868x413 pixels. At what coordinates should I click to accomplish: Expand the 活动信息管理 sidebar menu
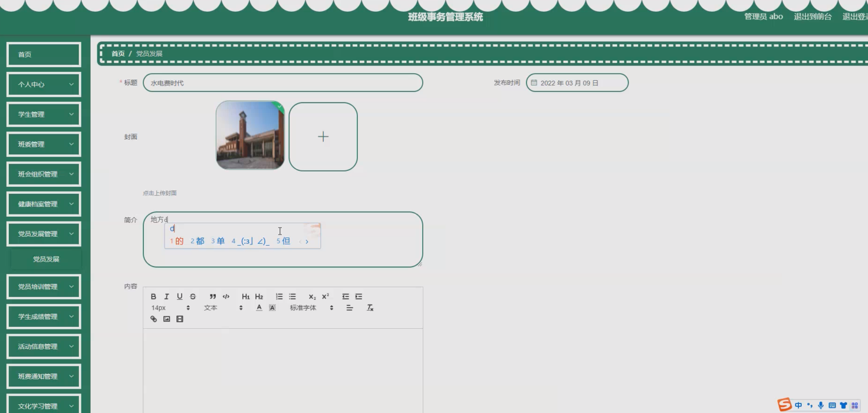[44, 346]
